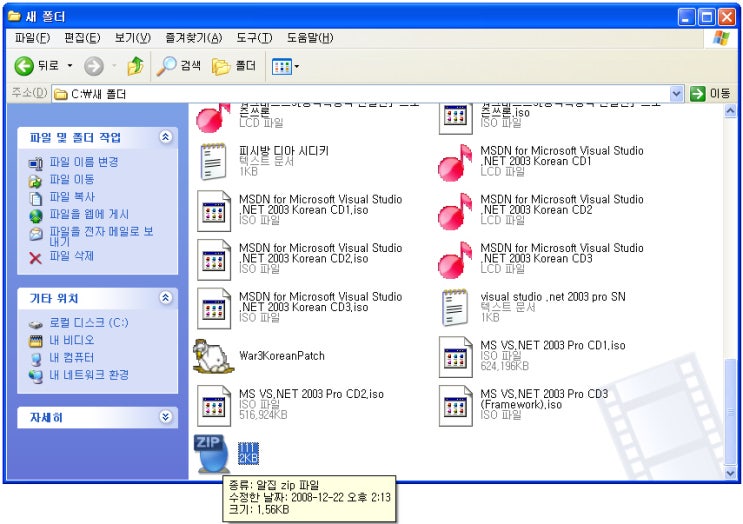Image resolution: width=743 pixels, height=524 pixels.
Task: Click the vertical scrollbar thumb
Action: [x=730, y=411]
